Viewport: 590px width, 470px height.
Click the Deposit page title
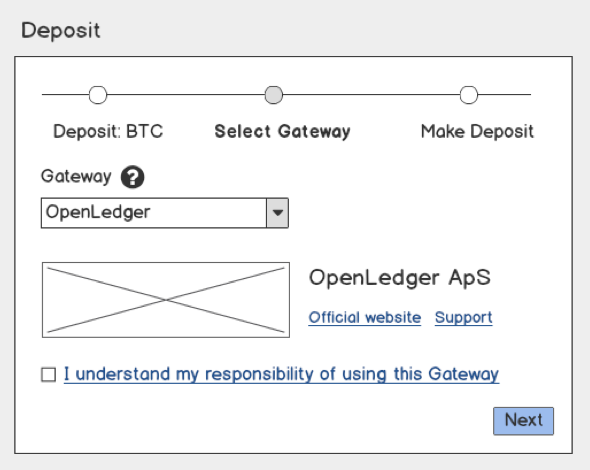pos(61,31)
